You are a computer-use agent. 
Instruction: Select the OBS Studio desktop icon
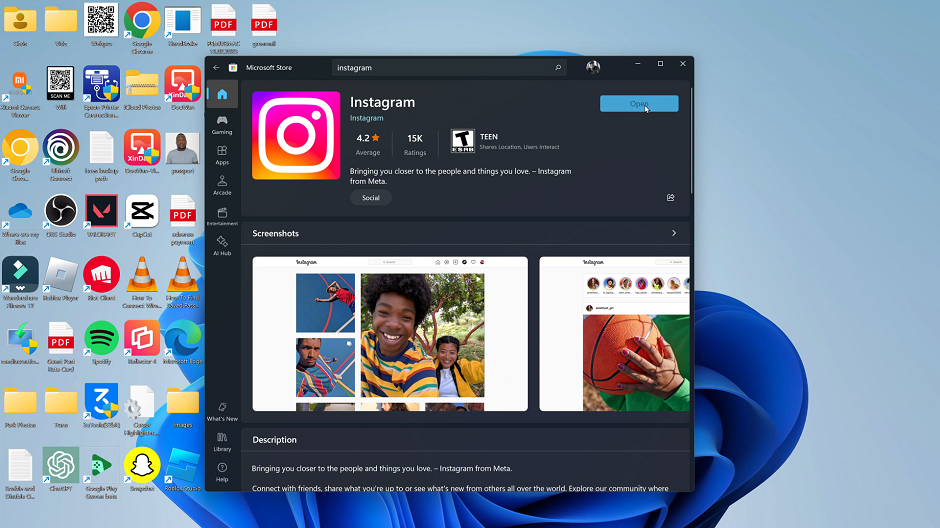61,215
